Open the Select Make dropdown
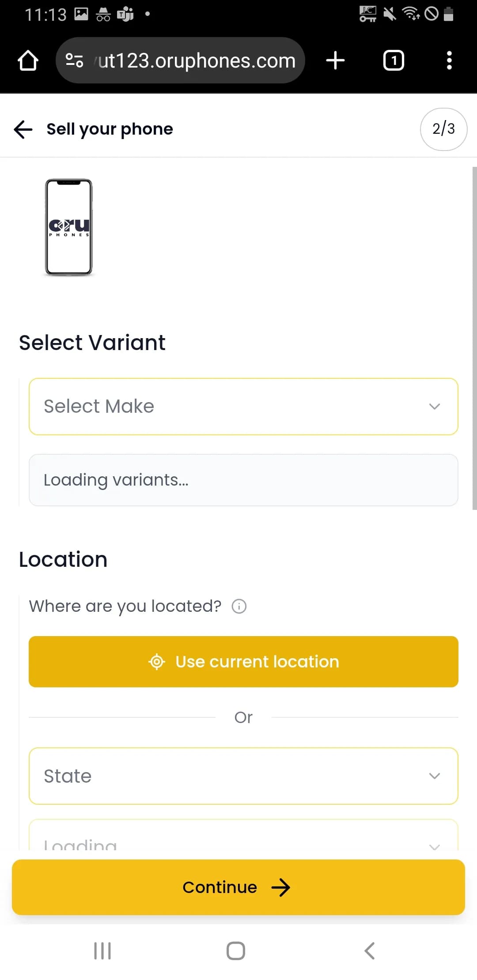477x980 pixels. click(x=243, y=407)
